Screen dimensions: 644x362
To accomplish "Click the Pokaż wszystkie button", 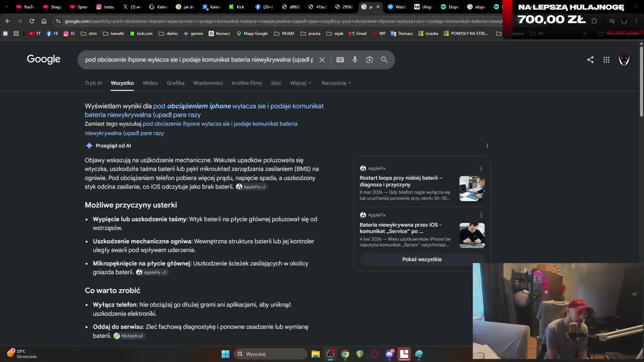I will pyautogui.click(x=422, y=259).
